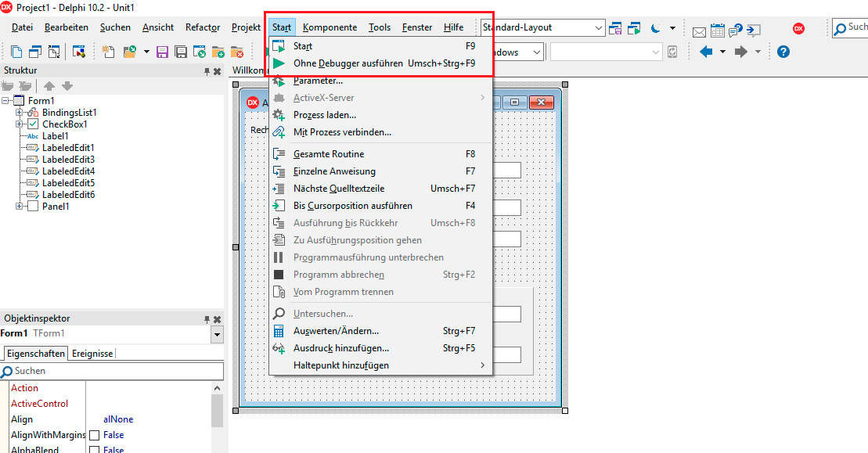The width and height of the screenshot is (868, 453).
Task: Select Prozess laden... entry
Action: tap(381, 115)
